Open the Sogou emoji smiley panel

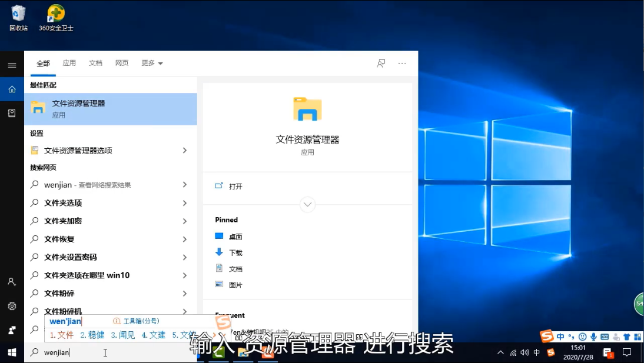[582, 337]
